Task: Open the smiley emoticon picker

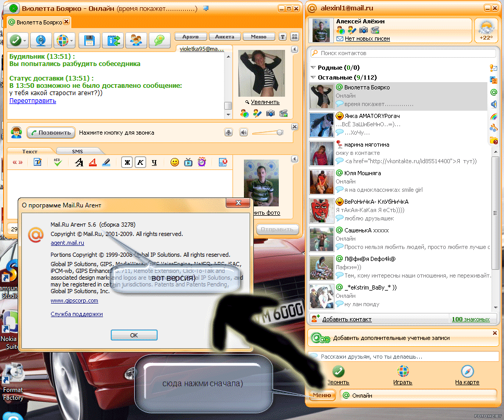Action: click(x=175, y=162)
